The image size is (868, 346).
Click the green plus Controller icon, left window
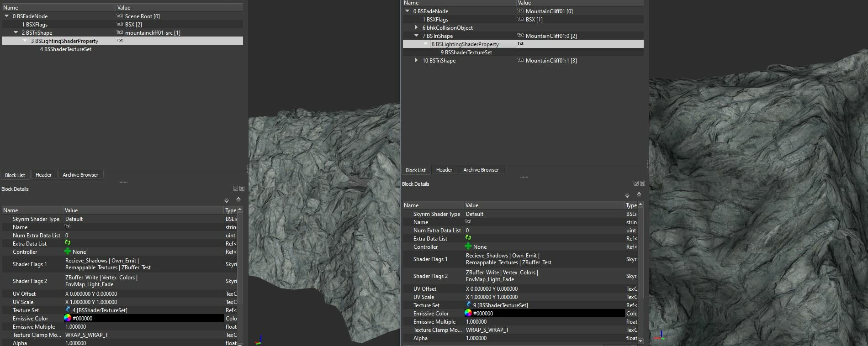[x=68, y=252]
